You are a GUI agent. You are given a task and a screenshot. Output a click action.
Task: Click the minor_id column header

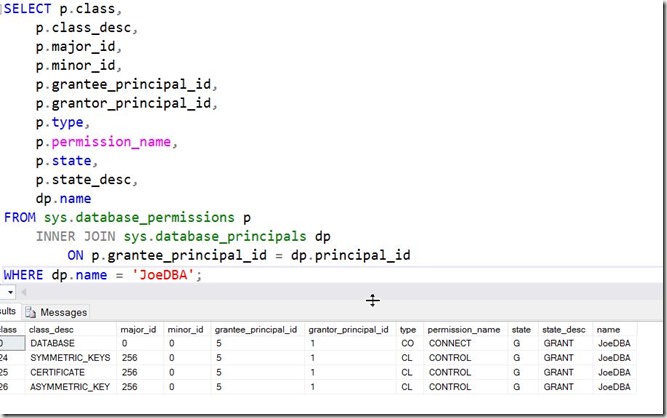pyautogui.click(x=185, y=330)
